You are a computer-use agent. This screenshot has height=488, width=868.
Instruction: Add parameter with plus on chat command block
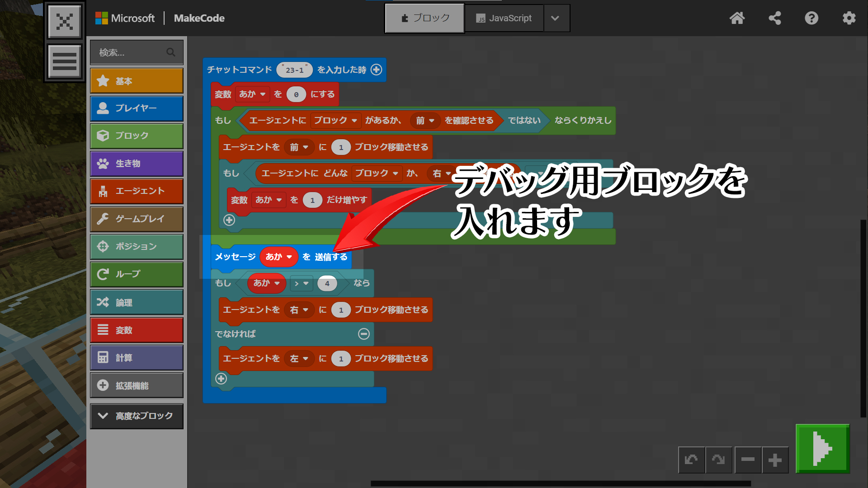pyautogui.click(x=376, y=70)
